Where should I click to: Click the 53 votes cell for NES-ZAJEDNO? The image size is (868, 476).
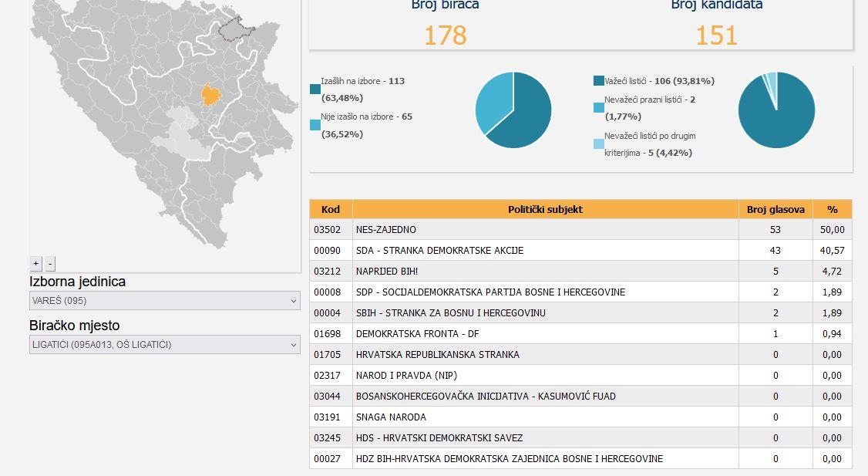(x=775, y=229)
